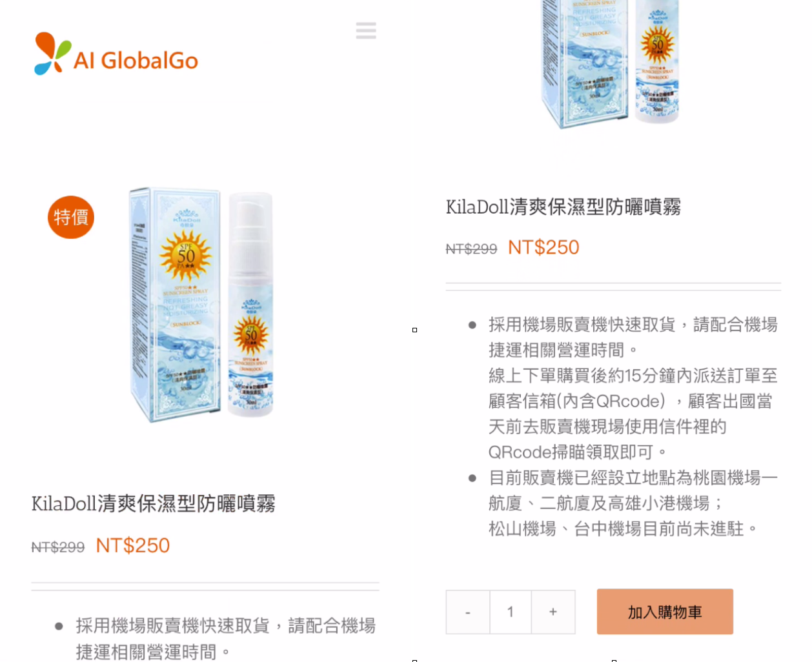Click the sunscreen bottle image beside the box
The height and width of the screenshot is (662, 812).
coord(250,303)
